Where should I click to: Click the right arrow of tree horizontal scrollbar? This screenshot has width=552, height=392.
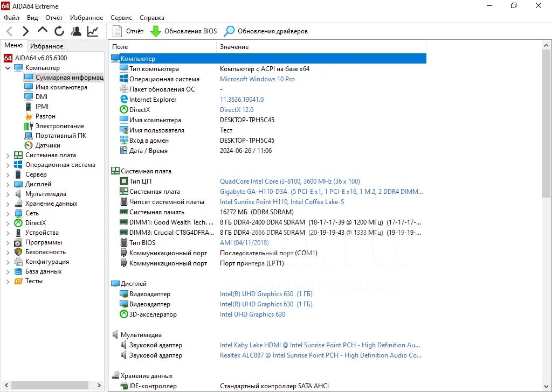tap(99, 386)
